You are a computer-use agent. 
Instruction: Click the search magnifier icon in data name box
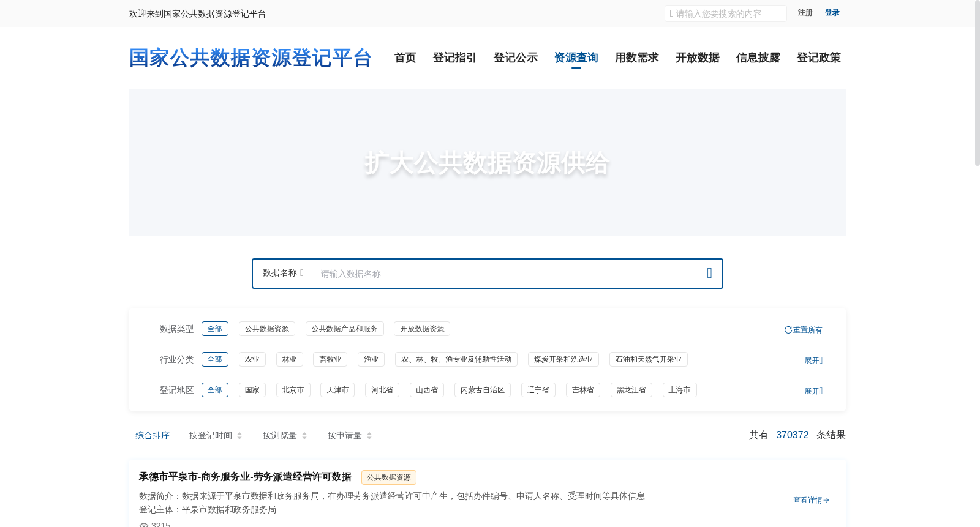click(x=709, y=273)
